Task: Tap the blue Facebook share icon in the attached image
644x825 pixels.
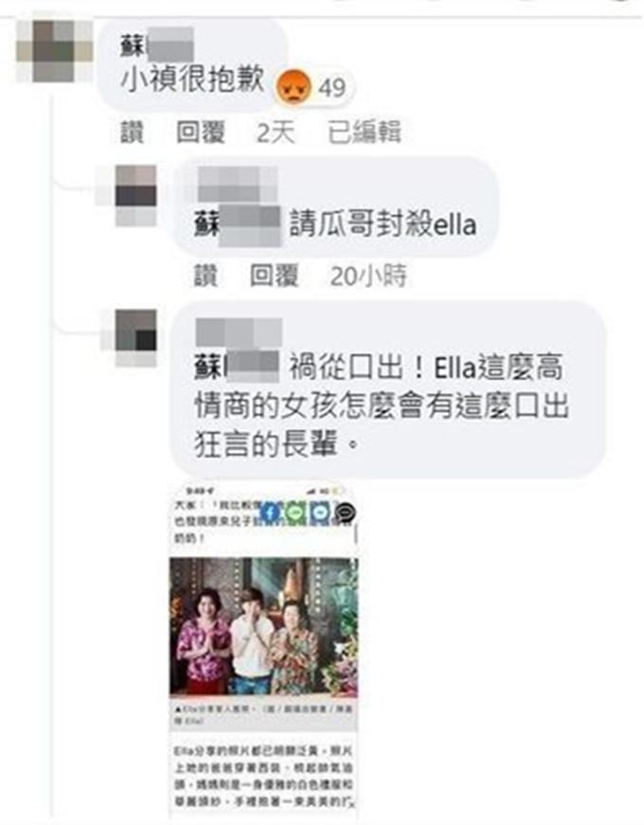Action: pos(270,511)
